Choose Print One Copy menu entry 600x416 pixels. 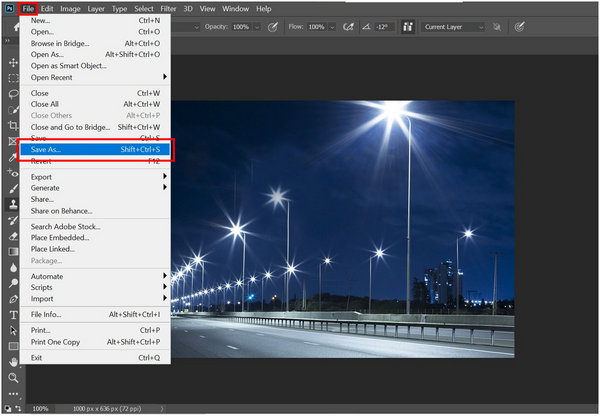click(95, 342)
